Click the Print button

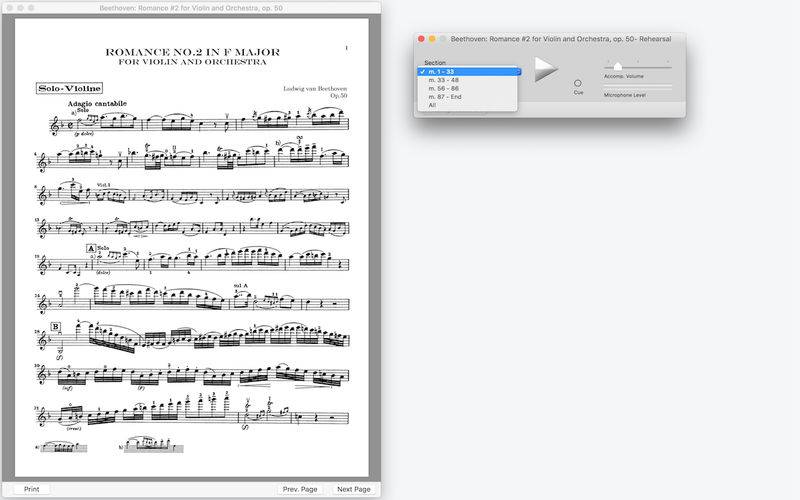(x=31, y=489)
